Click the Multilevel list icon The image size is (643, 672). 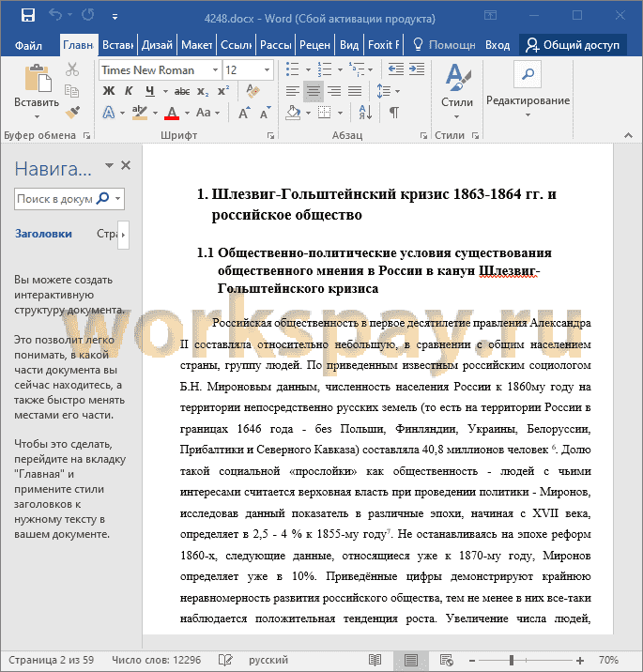357,69
